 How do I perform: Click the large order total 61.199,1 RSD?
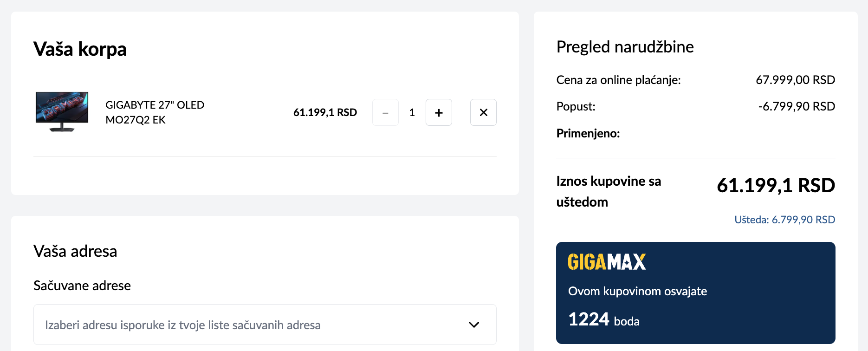pyautogui.click(x=776, y=185)
